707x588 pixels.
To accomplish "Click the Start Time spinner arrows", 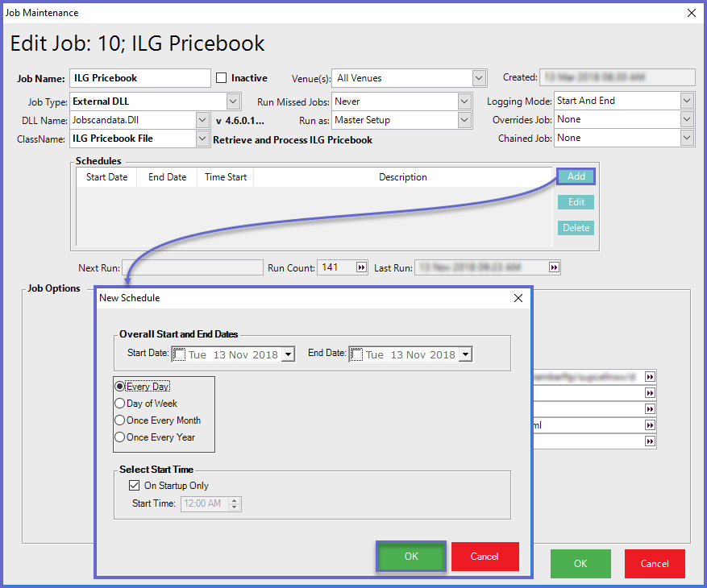I will pyautogui.click(x=235, y=504).
